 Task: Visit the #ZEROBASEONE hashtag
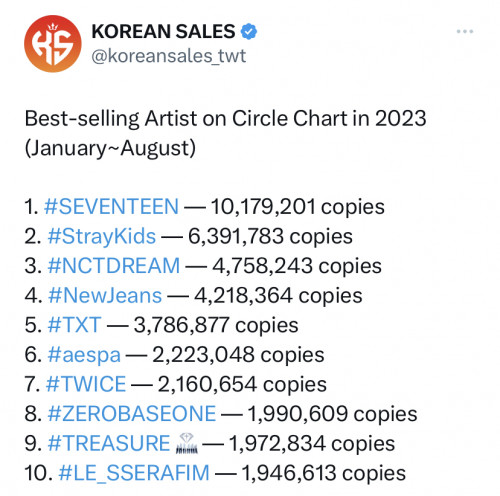pyautogui.click(x=132, y=414)
